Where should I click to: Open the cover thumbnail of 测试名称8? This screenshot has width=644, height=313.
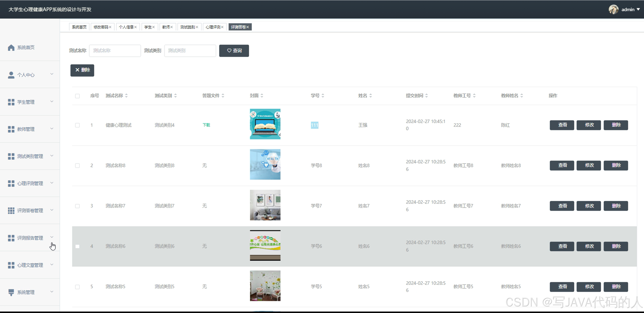tap(265, 164)
